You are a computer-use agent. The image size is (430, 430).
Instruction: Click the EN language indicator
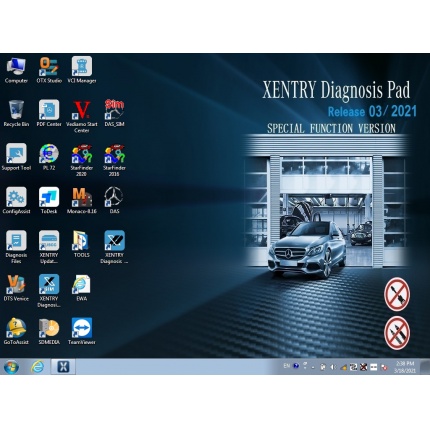286,366
